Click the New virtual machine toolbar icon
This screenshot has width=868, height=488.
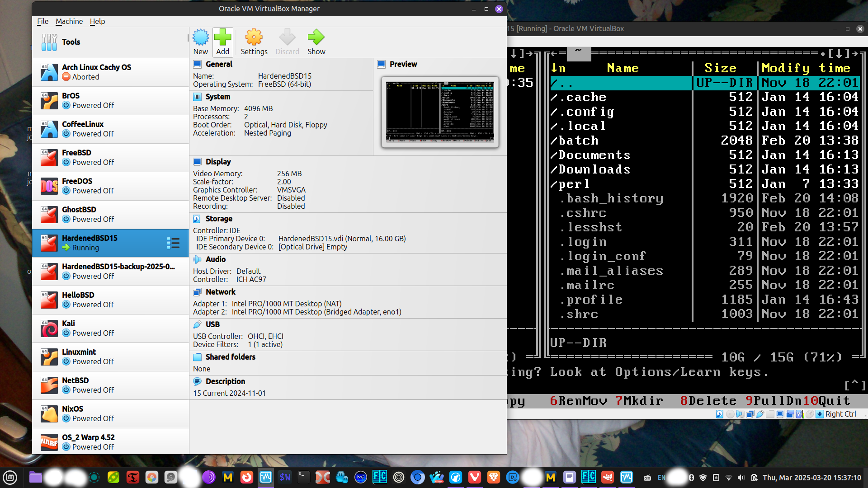click(200, 42)
